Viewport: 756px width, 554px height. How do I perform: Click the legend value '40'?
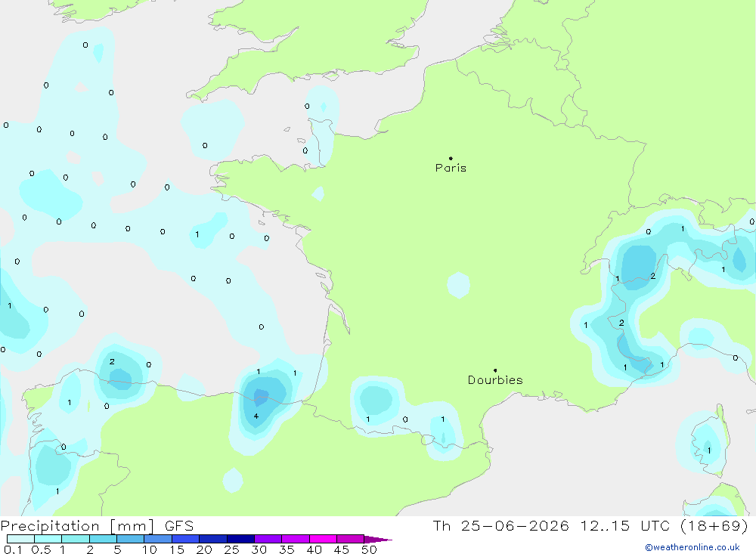(314, 549)
